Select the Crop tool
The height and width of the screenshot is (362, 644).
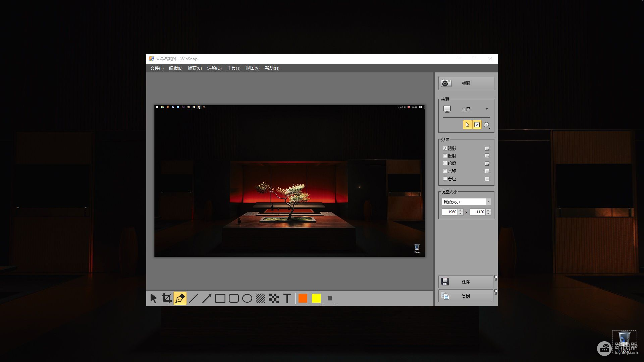point(167,298)
